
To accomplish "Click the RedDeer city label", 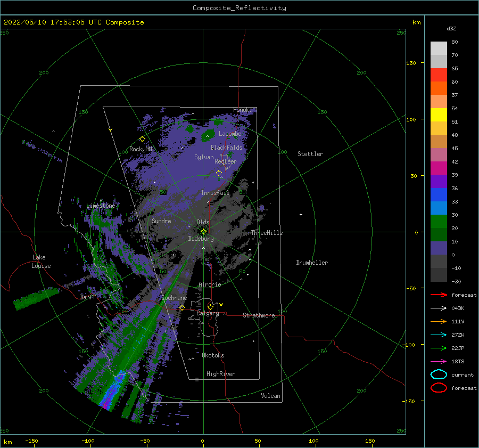I will [x=226, y=161].
